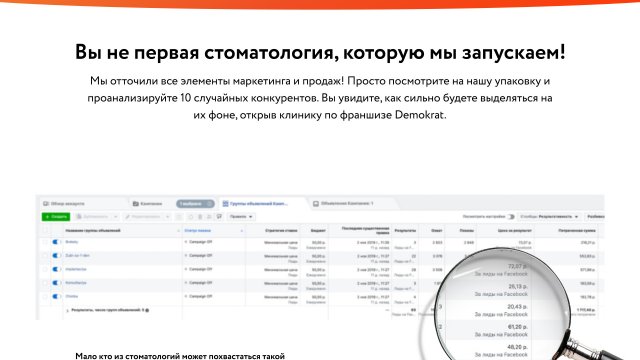The width and height of the screenshot is (640, 360).
Task: Open the dropdown arrow beside Дублировать
Action: tap(116, 216)
